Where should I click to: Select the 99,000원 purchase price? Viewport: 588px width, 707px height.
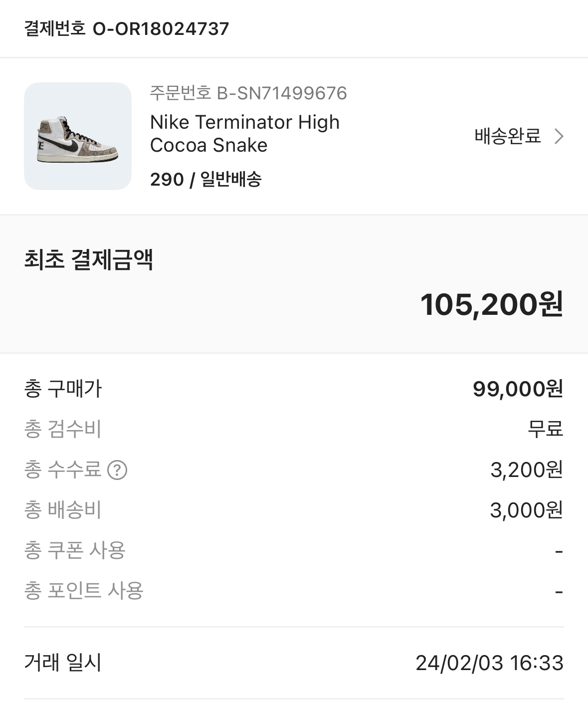[518, 389]
